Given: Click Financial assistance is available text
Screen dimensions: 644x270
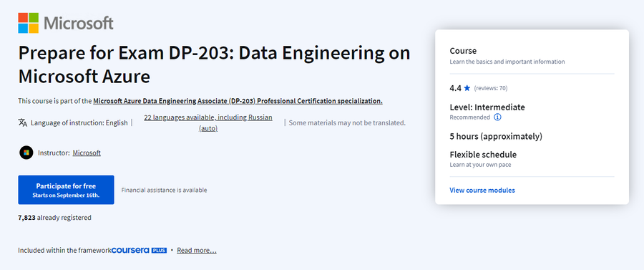Looking at the screenshot, I should [165, 190].
